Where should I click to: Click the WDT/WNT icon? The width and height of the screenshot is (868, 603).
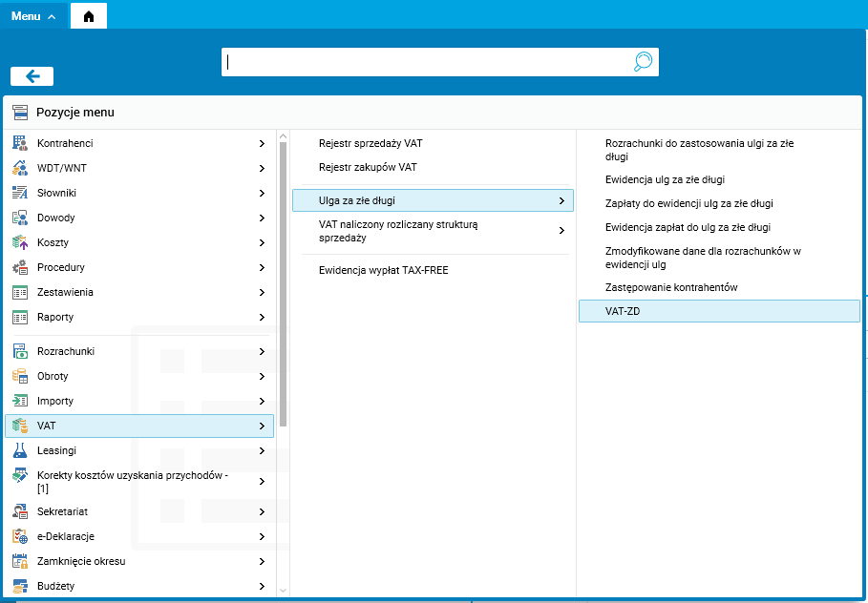tap(20, 168)
